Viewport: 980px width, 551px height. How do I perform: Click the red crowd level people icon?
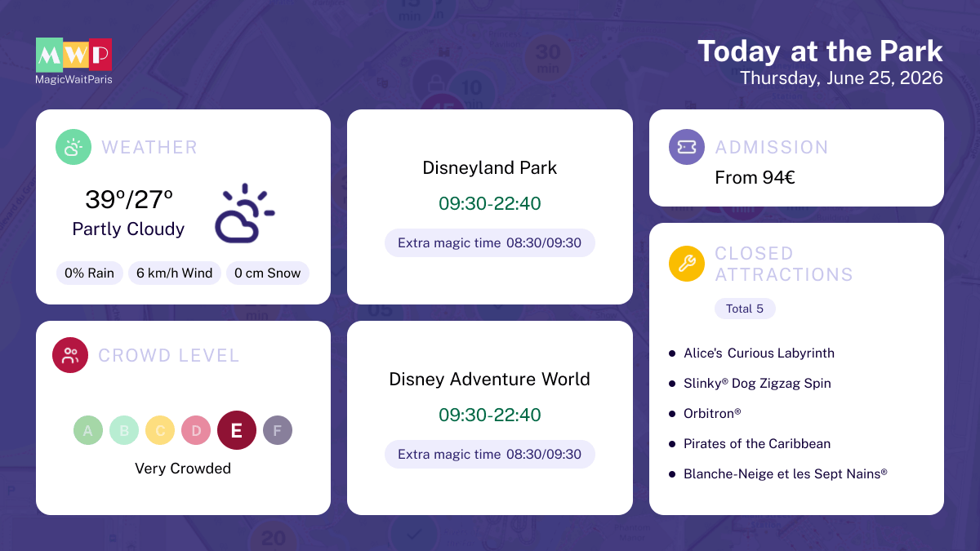coord(70,355)
